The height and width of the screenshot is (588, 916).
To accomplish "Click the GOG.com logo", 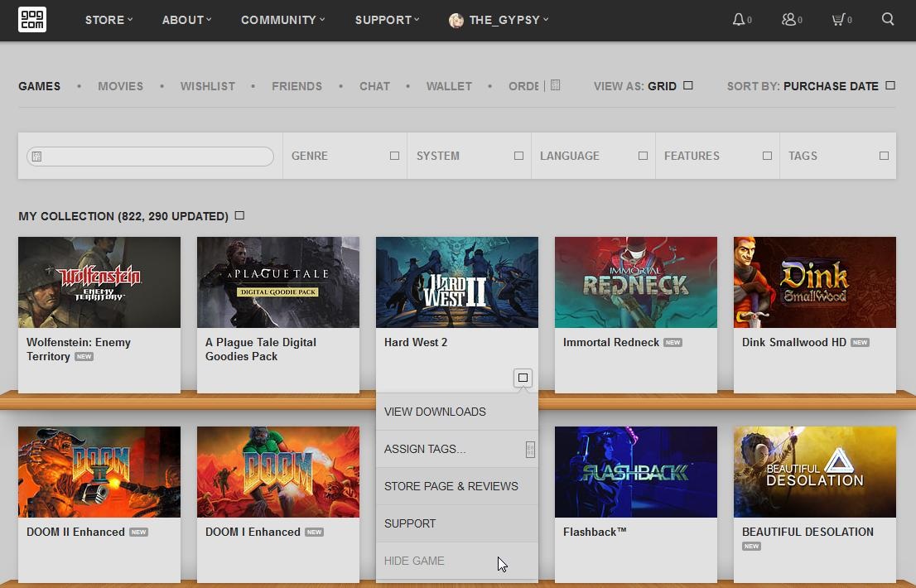I will [x=32, y=20].
